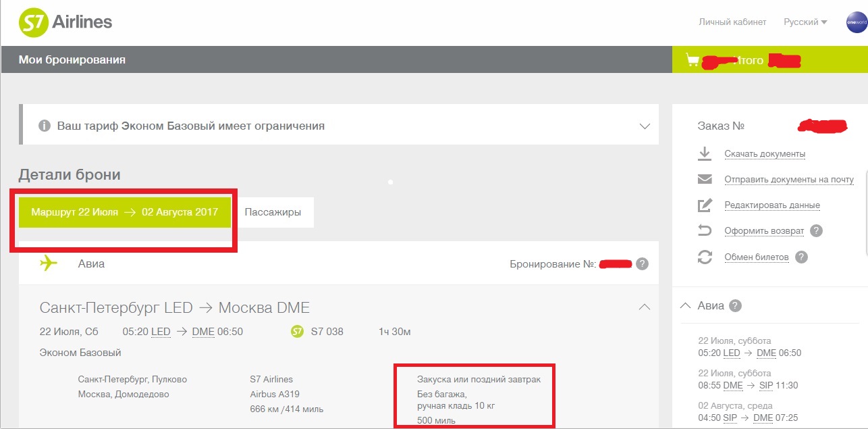Image resolution: width=868 pixels, height=429 pixels.
Task: Click flight number S7 038
Action: tap(327, 332)
